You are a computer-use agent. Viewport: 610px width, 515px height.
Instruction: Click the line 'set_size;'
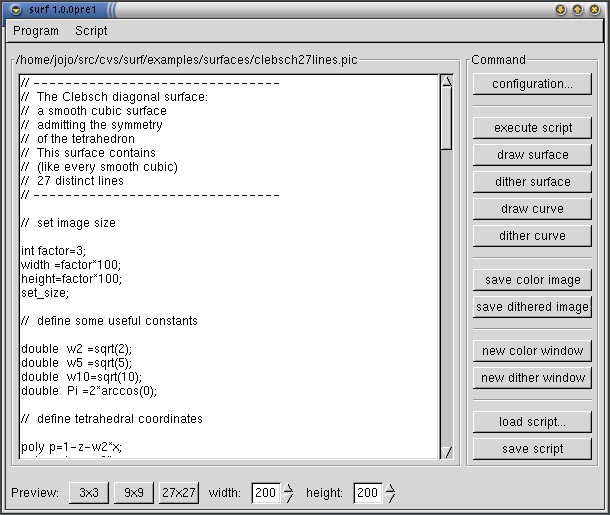tap(45, 293)
